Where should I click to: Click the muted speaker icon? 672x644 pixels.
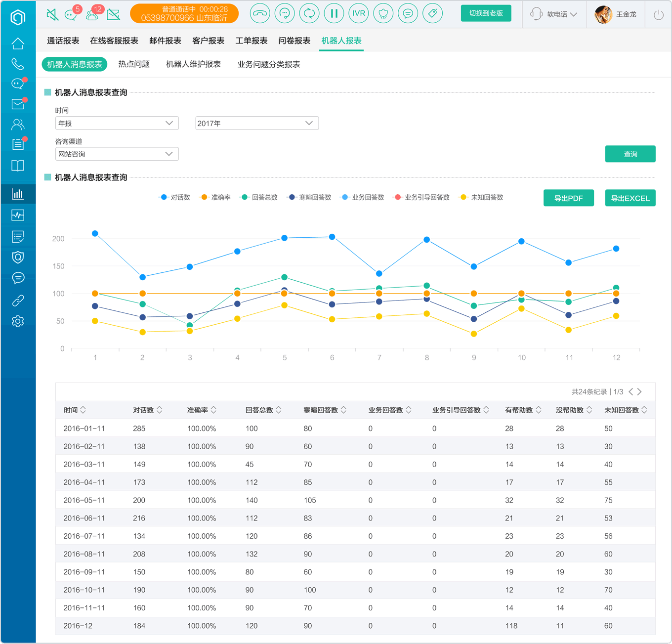(52, 14)
